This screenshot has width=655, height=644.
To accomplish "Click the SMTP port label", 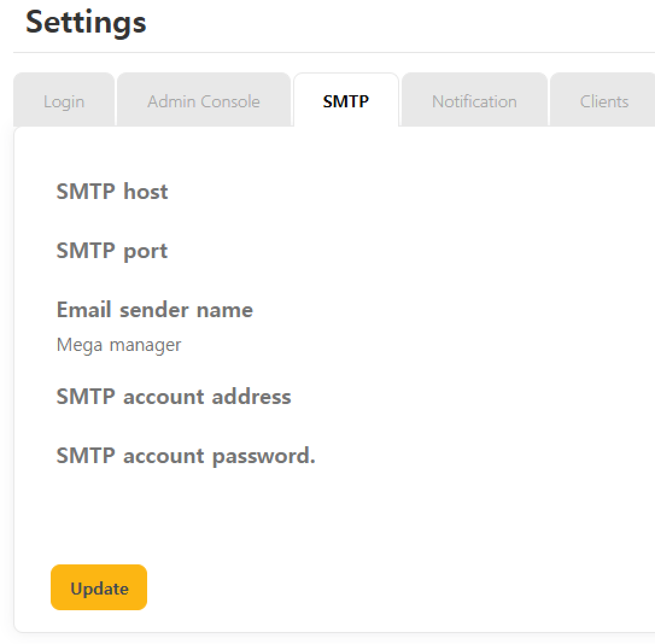I will (x=112, y=251).
